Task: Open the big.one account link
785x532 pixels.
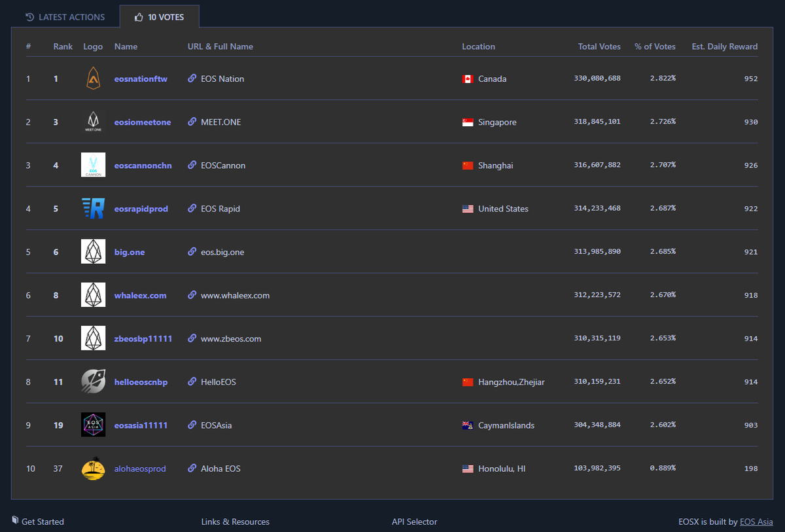Action: pos(130,252)
